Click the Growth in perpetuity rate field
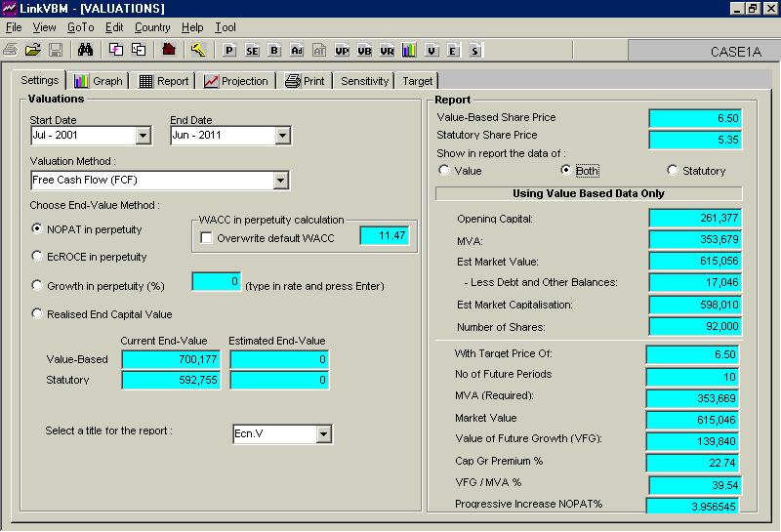The width and height of the screenshot is (781, 532). click(x=217, y=282)
